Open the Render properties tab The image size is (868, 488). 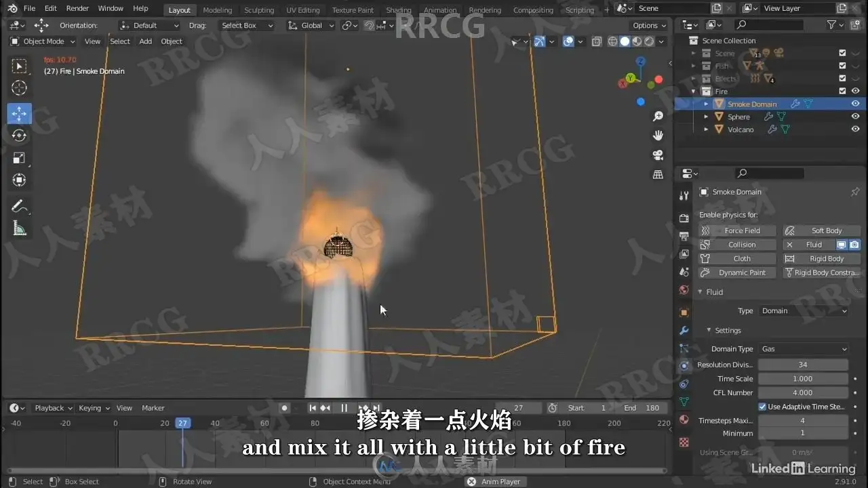684,218
